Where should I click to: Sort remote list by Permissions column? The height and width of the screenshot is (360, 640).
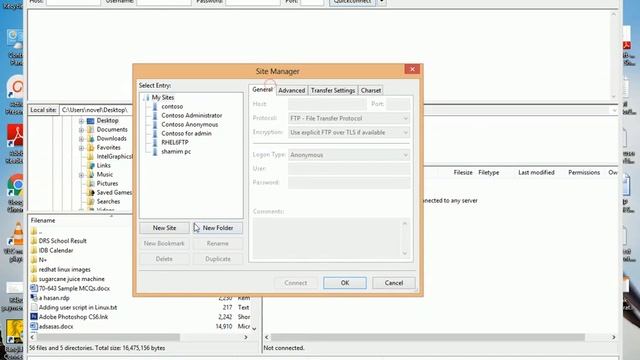point(584,173)
